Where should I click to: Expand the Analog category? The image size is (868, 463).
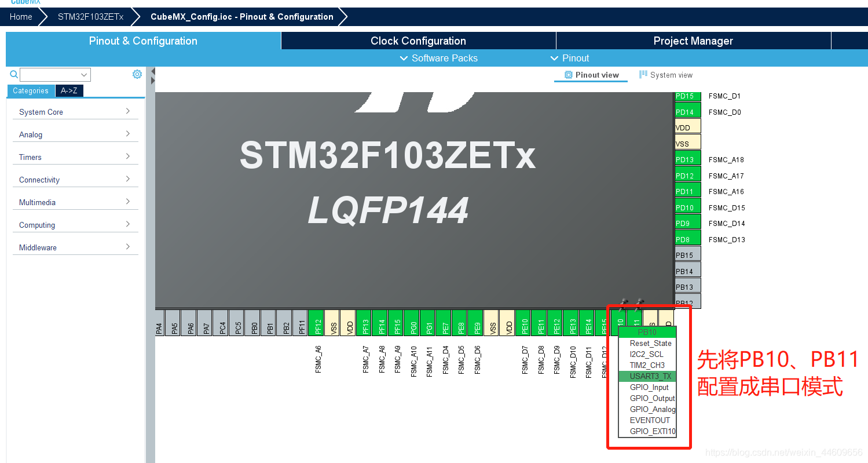pos(75,134)
